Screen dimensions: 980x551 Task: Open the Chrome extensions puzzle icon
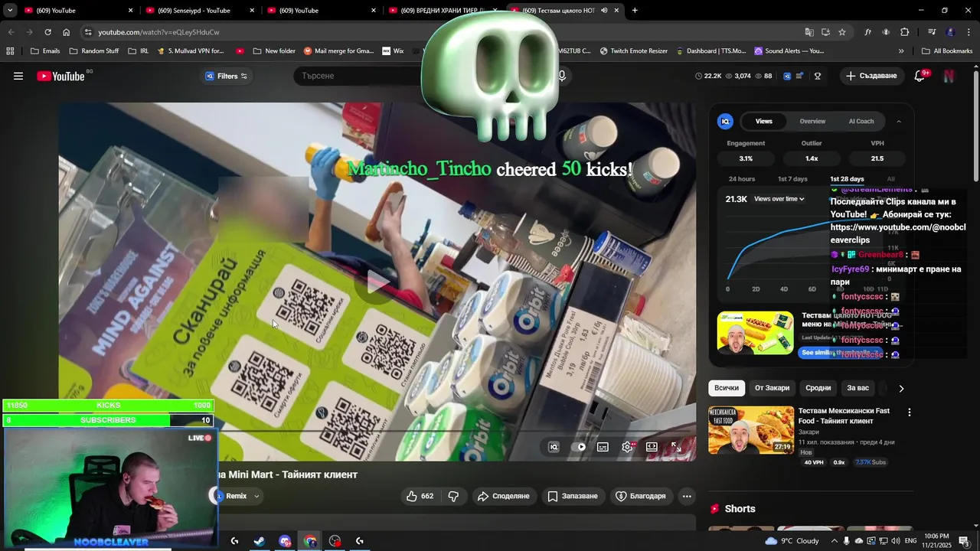(x=904, y=32)
